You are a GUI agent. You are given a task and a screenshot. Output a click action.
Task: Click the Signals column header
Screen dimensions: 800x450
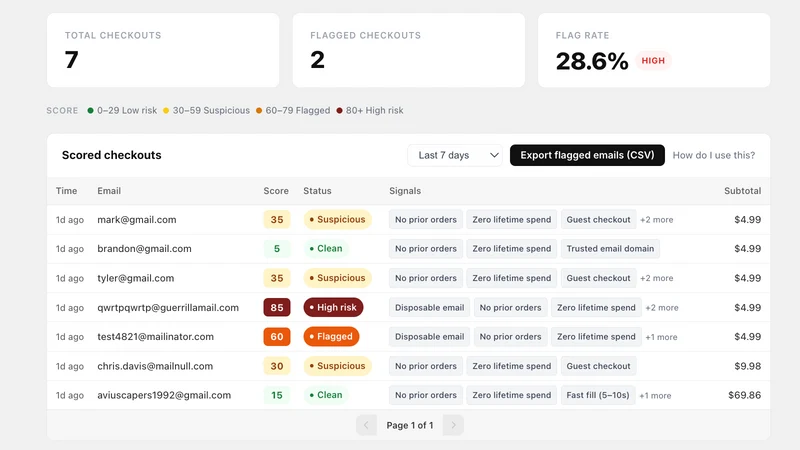pyautogui.click(x=405, y=191)
